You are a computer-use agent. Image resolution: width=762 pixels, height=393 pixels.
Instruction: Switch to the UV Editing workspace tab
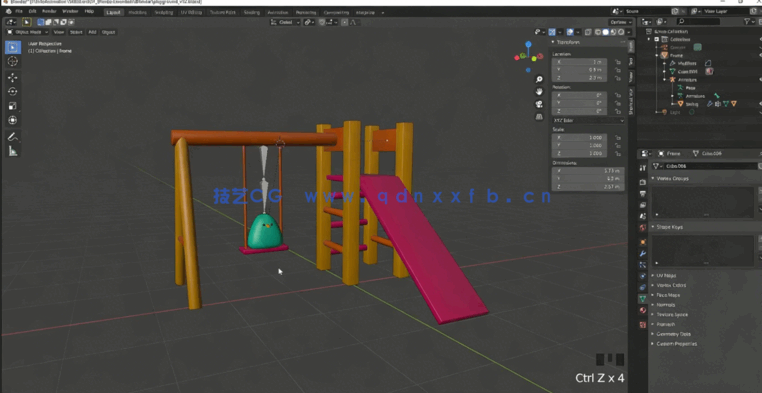[191, 12]
